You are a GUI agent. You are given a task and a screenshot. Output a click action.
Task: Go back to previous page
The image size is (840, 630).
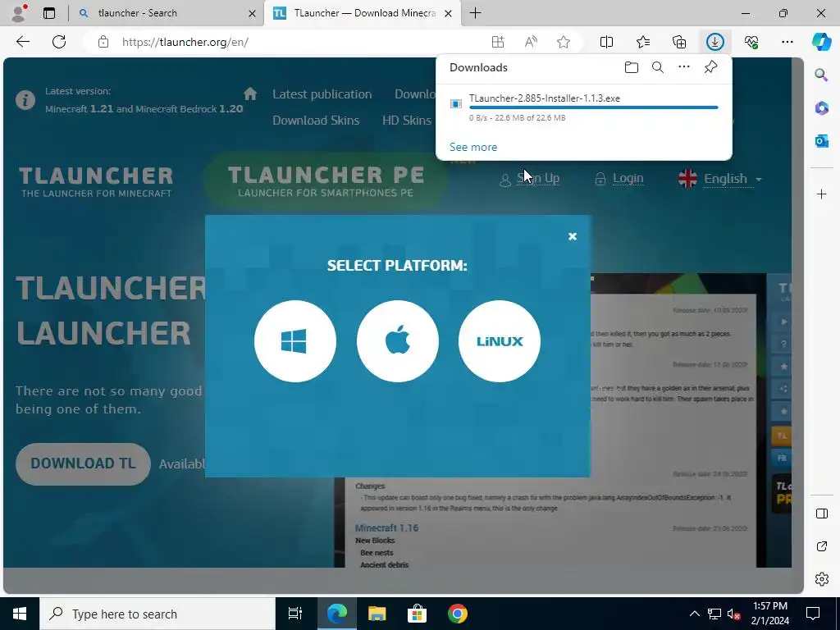point(22,42)
